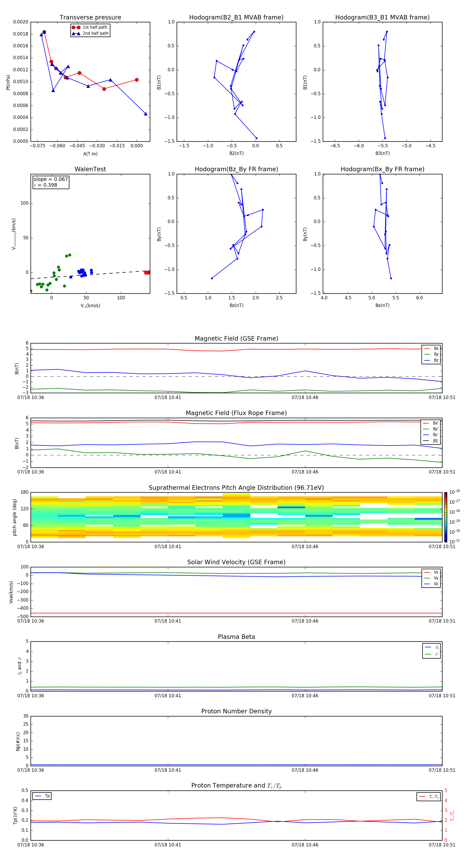
Task: Click '07/18 10:41' under the Plasma Beta plot
Action: 168,695
